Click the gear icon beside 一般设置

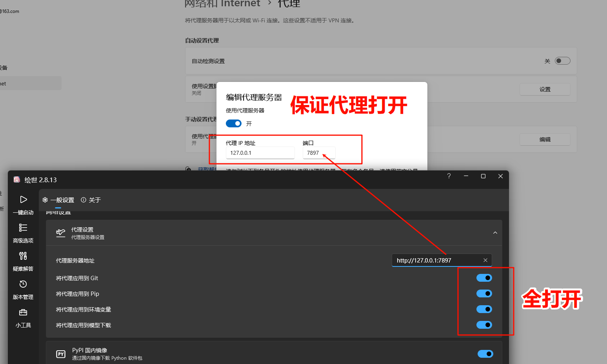45,200
